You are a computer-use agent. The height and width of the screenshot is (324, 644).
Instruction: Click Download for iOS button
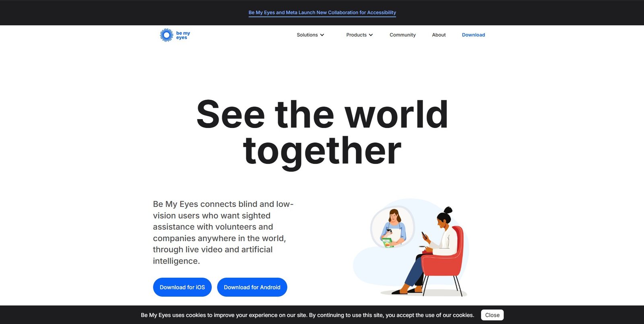182,287
